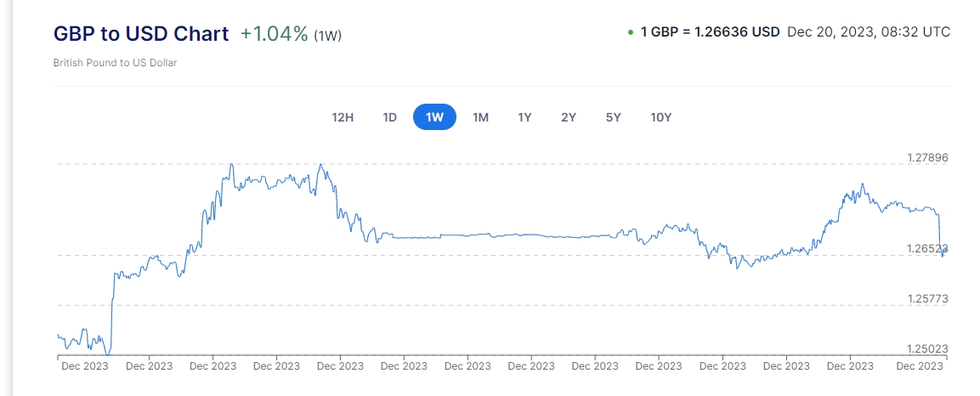
Task: Click the (1W) label beside percentage
Action: 328,36
